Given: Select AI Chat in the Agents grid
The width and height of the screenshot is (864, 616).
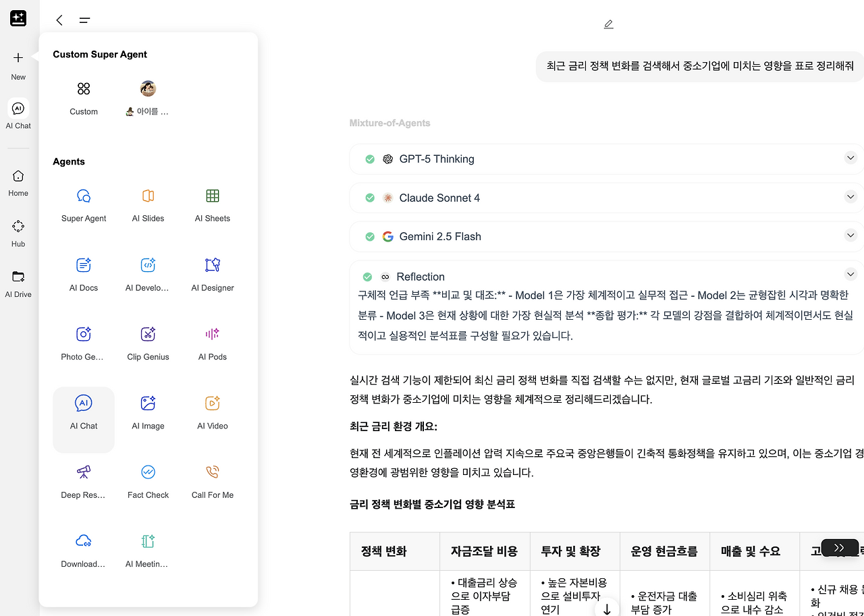Looking at the screenshot, I should pos(84,420).
